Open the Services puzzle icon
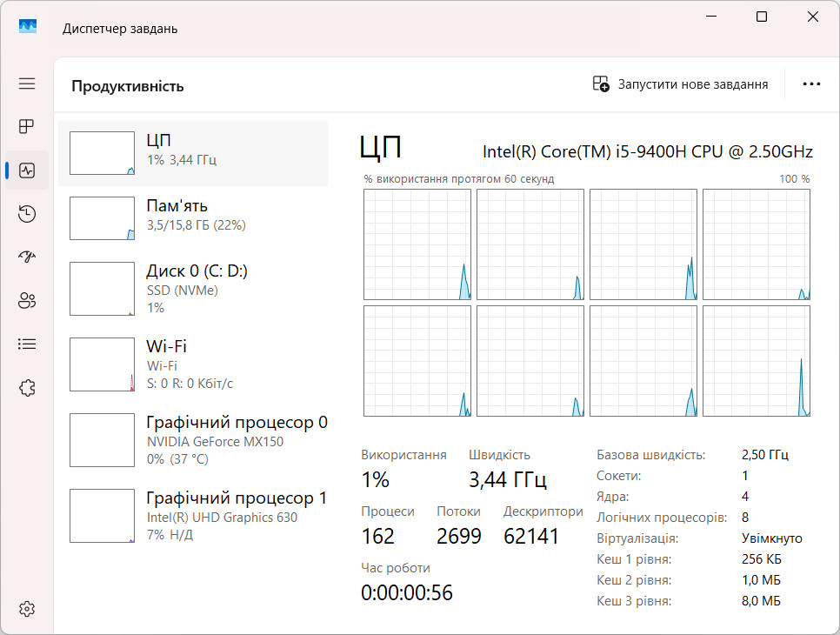Image resolution: width=840 pixels, height=635 pixels. tap(27, 387)
